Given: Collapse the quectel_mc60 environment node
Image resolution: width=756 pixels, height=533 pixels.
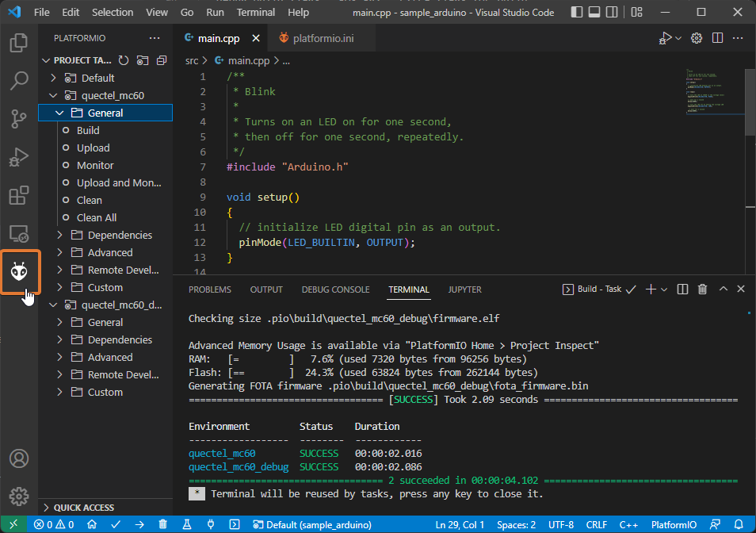Looking at the screenshot, I should point(54,95).
